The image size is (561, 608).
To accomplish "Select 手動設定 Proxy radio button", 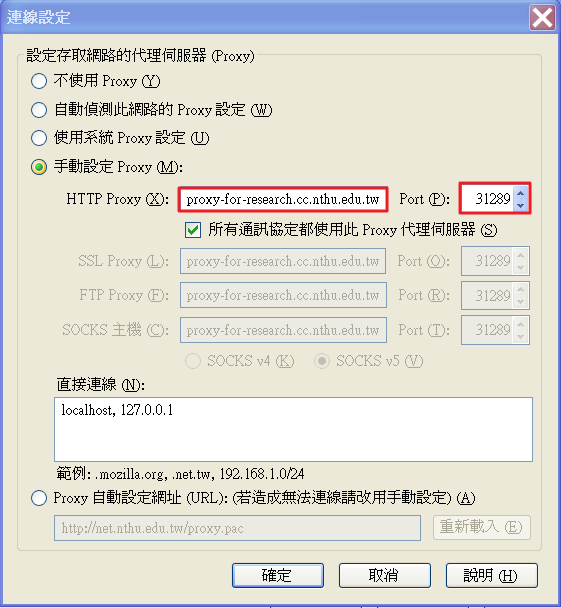I will pyautogui.click(x=39, y=167).
